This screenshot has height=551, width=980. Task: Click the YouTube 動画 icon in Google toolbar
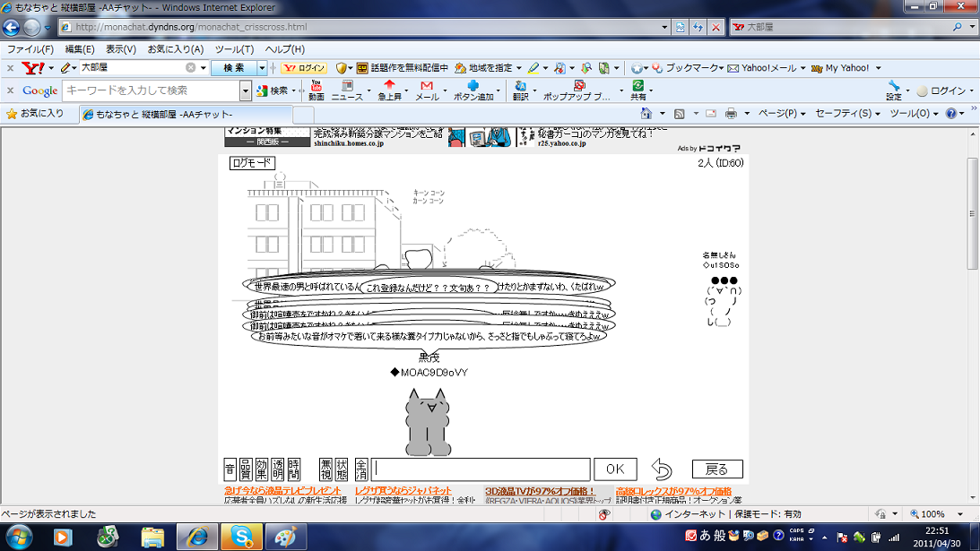click(316, 90)
